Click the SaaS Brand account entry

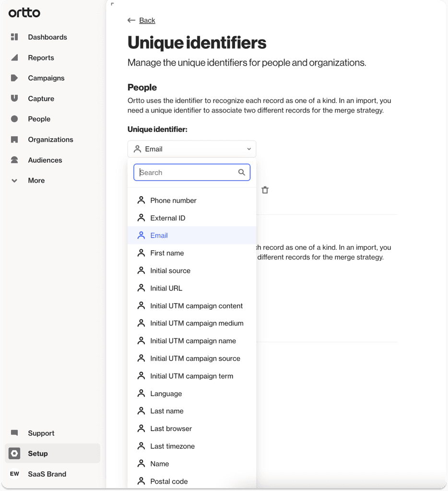coord(47,474)
